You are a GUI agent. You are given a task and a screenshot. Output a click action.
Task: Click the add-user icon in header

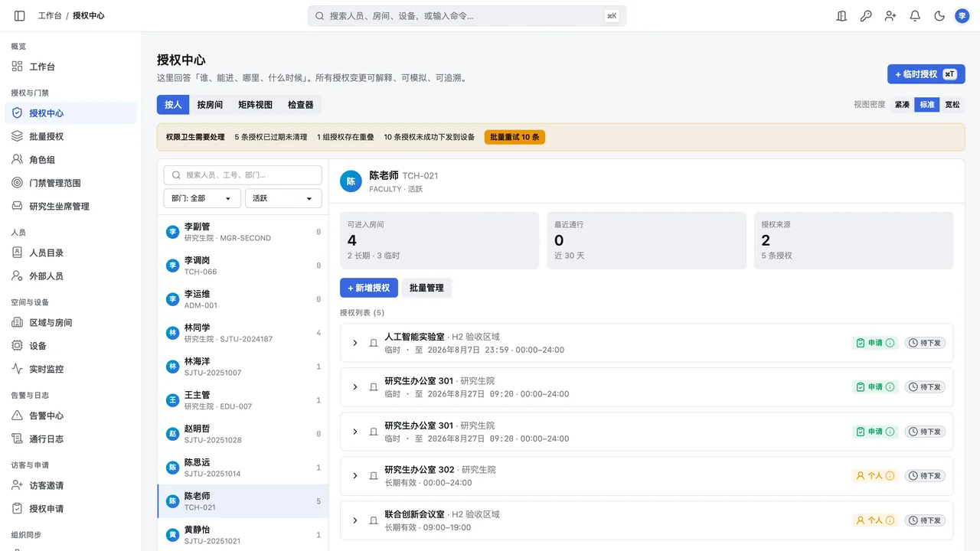click(890, 15)
